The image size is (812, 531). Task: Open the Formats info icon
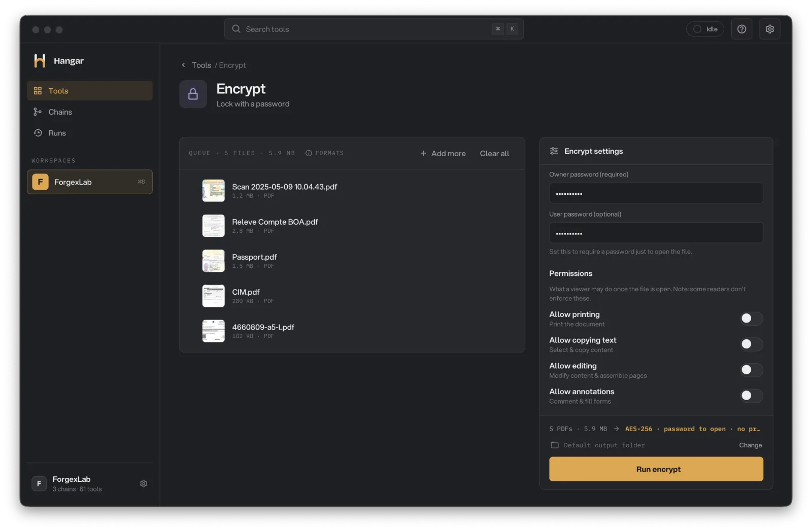pyautogui.click(x=309, y=153)
